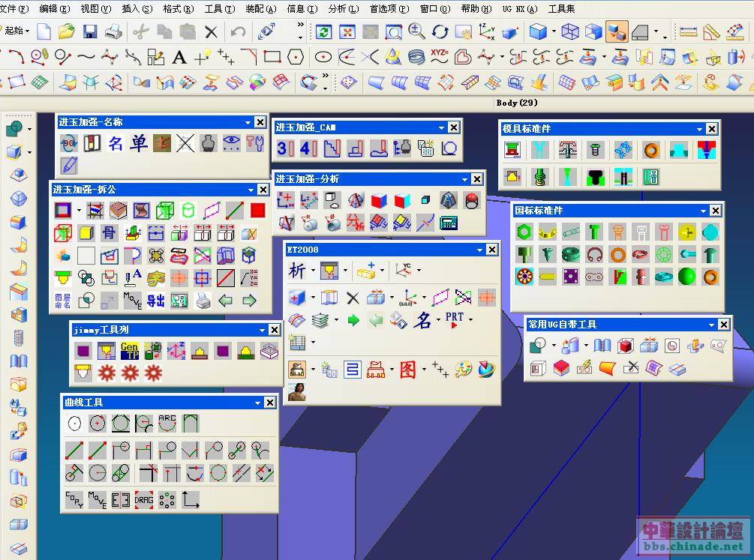This screenshot has width=754, height=560.
Task: Click the red cube icon in 常用UG自带工具
Action: [x=625, y=345]
